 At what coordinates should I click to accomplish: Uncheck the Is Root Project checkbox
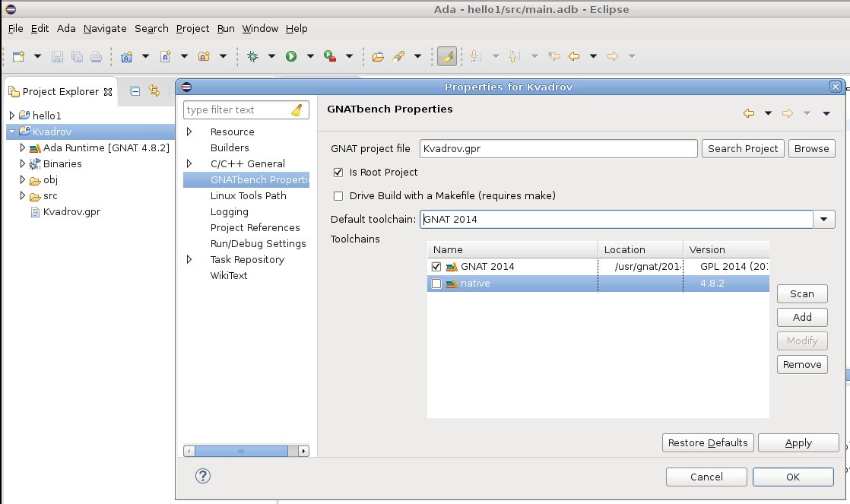click(x=338, y=173)
